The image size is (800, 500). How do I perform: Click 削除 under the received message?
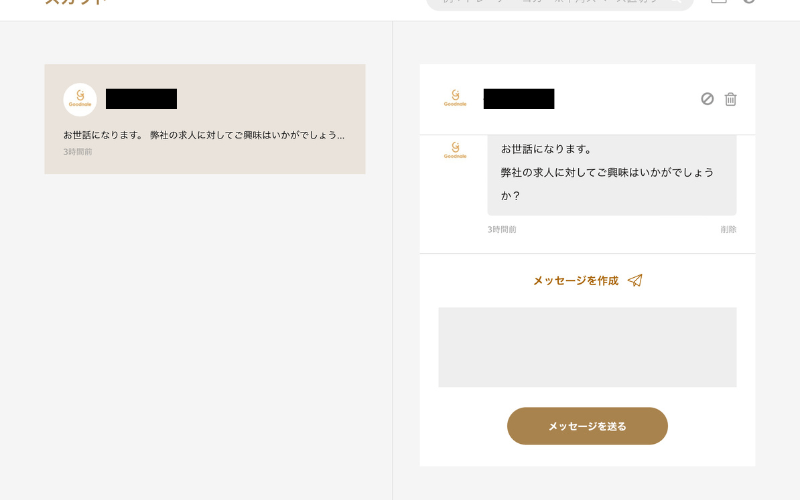[728, 230]
